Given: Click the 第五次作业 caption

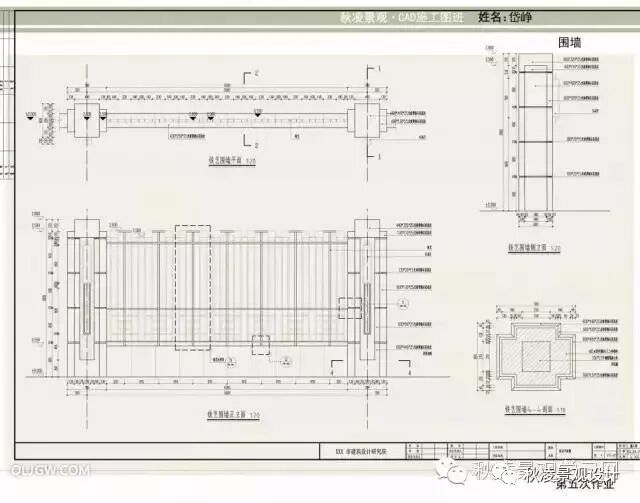Looking at the screenshot, I should point(585,485).
